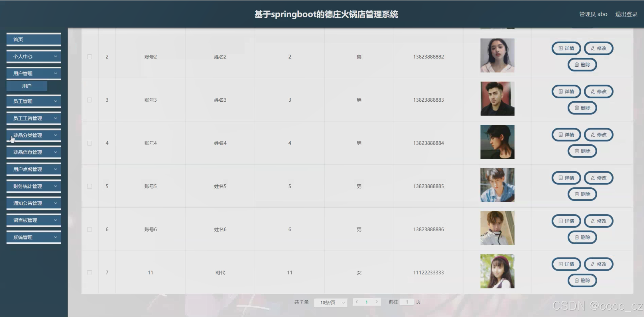Click 退出登录 link in header
Screen dimensions: 644x317
click(x=626, y=14)
